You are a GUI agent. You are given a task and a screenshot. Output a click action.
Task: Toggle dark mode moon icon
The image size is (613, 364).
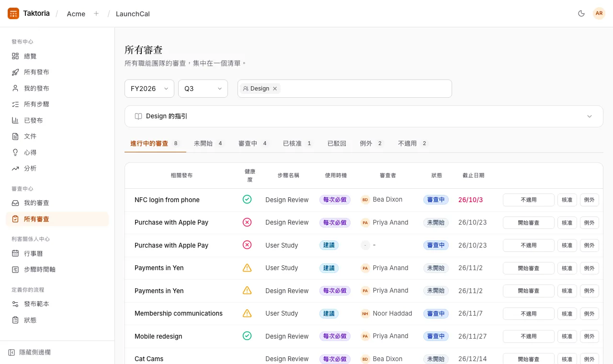(581, 13)
